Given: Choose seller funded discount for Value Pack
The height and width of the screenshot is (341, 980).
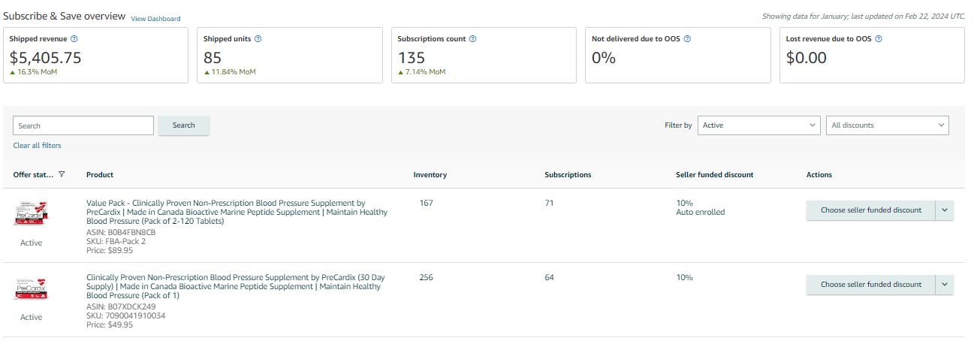Looking at the screenshot, I should 870,210.
